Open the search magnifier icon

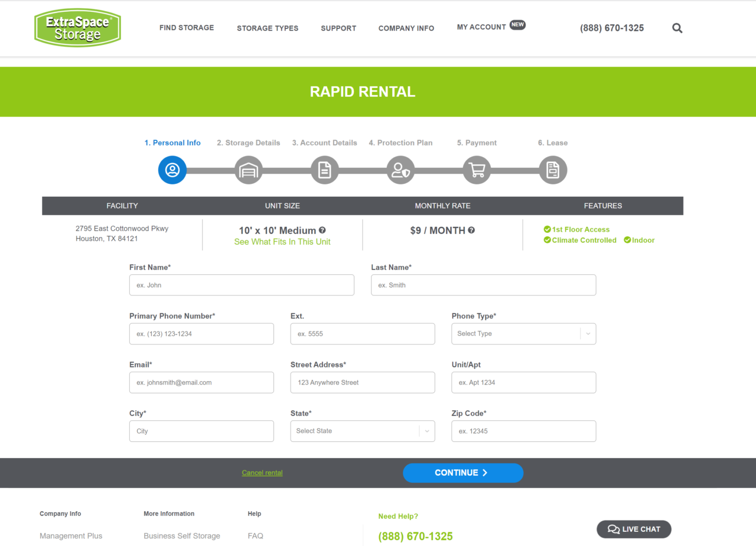[x=677, y=28]
